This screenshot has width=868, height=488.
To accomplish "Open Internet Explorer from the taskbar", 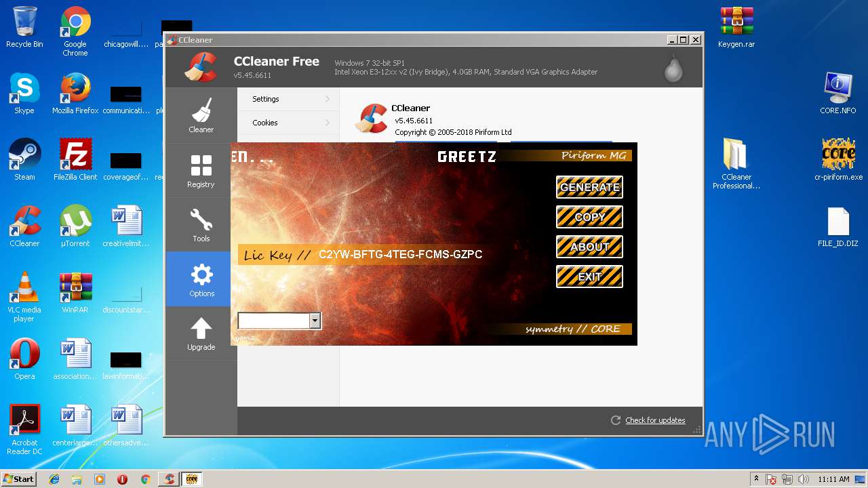I will [54, 479].
